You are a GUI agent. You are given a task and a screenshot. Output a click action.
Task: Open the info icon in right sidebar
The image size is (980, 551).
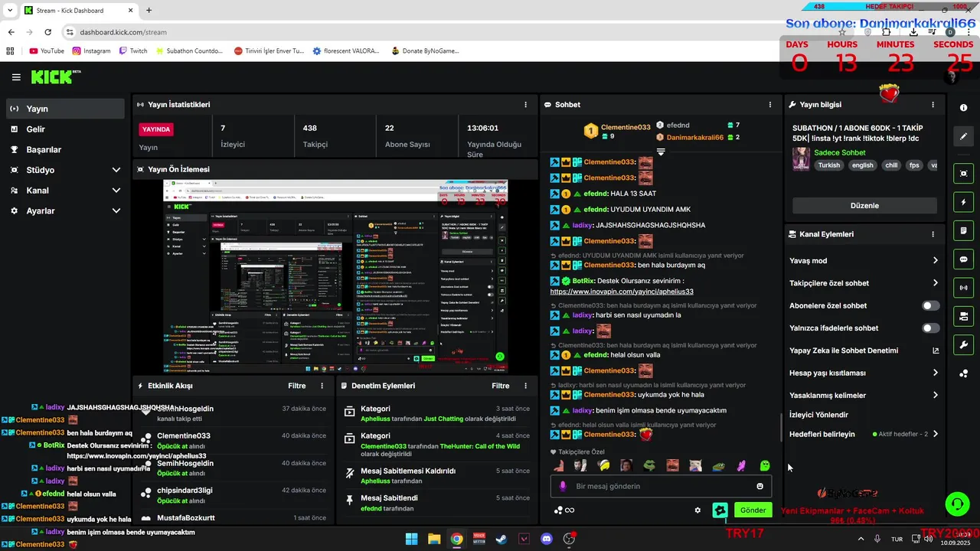pyautogui.click(x=963, y=108)
